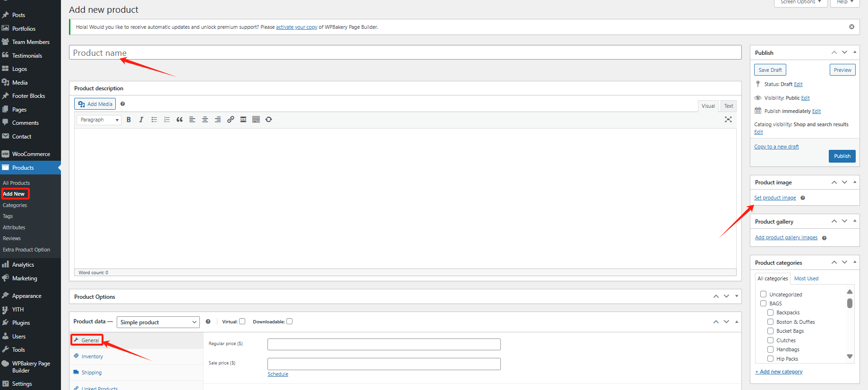Align text left in editor

coord(192,120)
